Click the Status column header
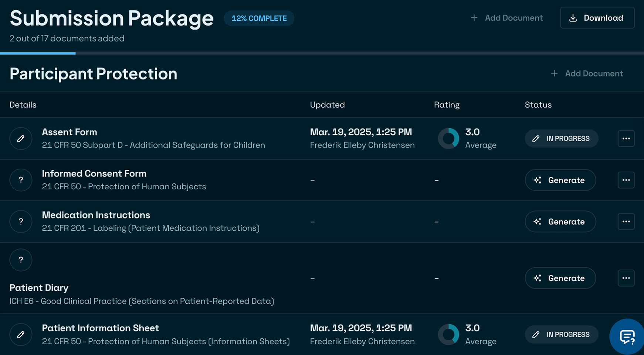Screen dimensions: 644x355 [x=538, y=105]
